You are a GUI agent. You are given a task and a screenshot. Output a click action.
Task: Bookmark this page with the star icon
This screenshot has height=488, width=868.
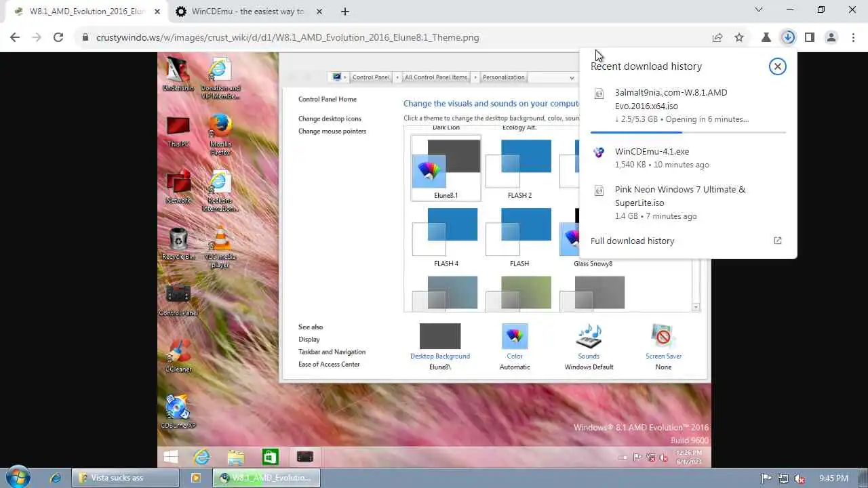[739, 37]
